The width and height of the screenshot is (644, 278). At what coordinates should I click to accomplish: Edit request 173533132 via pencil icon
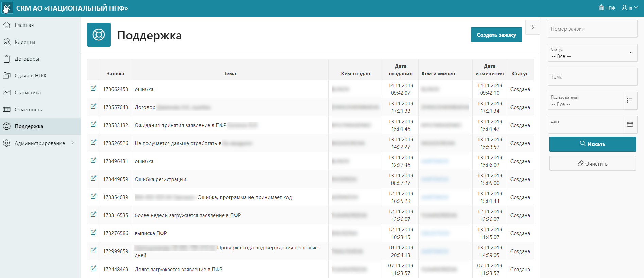[93, 124]
